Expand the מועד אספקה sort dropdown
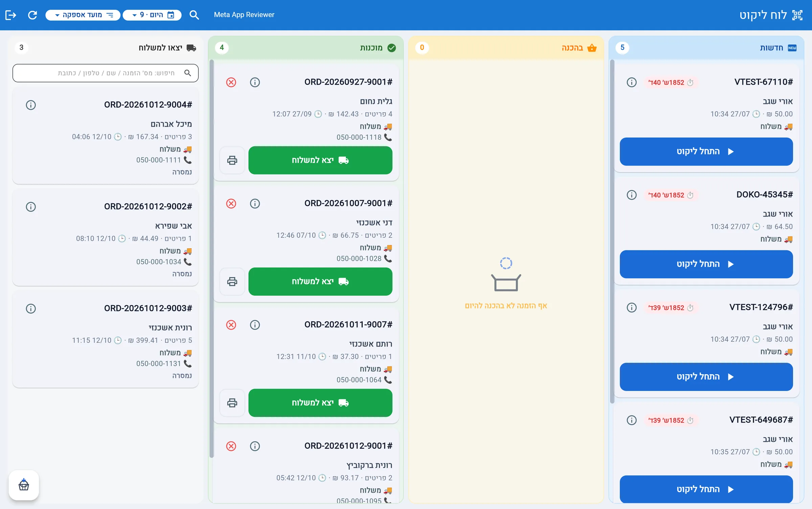Screen dimensions: 812x509 (83, 15)
